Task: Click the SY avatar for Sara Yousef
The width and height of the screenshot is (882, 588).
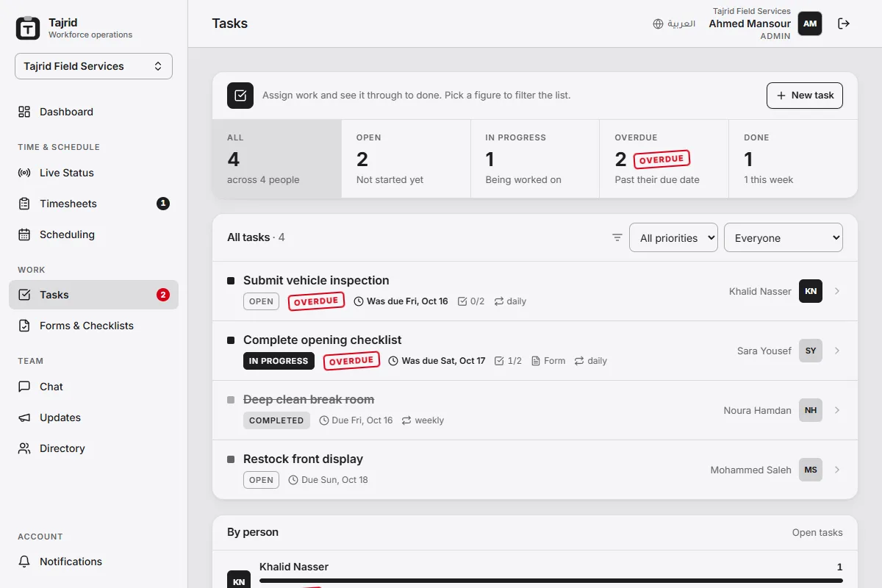Action: click(x=811, y=351)
